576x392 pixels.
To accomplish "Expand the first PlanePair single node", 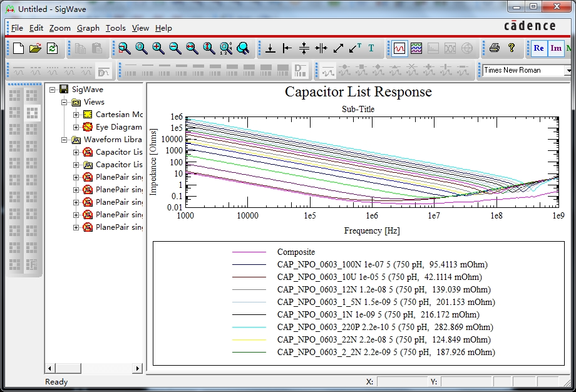I will coord(76,177).
